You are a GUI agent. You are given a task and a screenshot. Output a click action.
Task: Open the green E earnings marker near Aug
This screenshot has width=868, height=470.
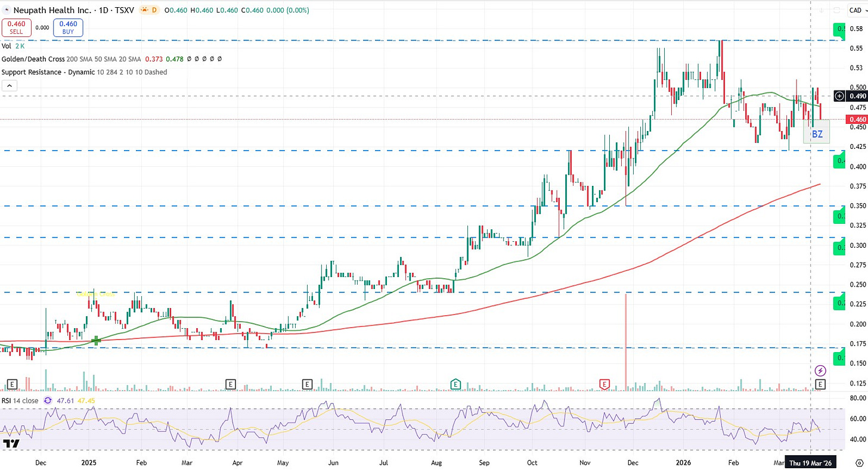coord(456,384)
